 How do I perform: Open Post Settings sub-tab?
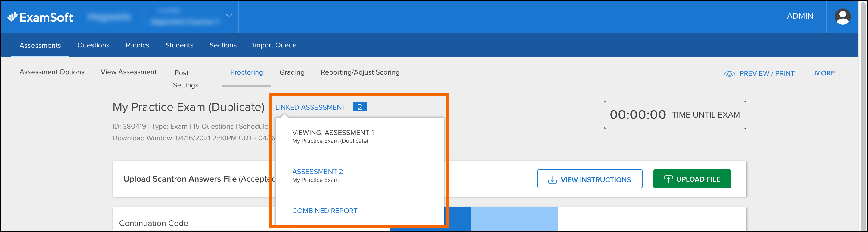185,79
